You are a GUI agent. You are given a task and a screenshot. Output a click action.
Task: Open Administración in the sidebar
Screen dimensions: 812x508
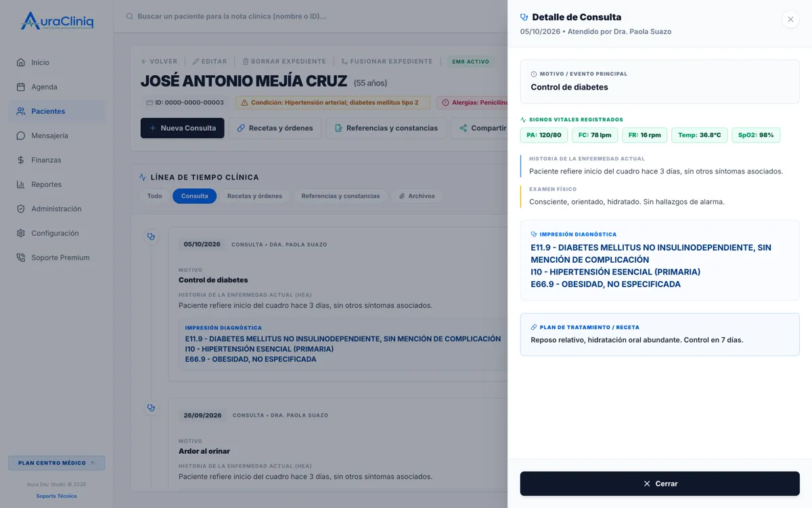[57, 209]
